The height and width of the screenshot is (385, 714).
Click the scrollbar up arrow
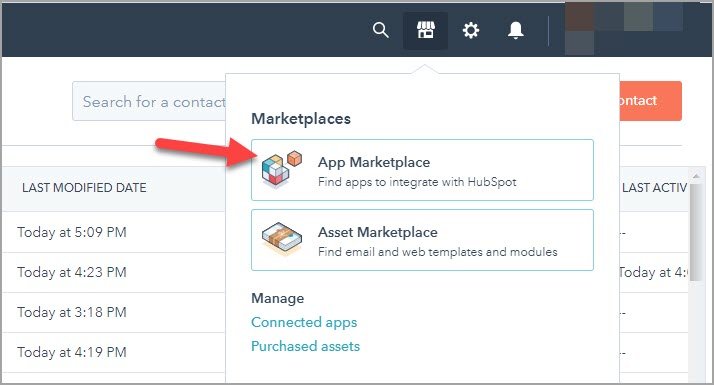click(x=696, y=176)
